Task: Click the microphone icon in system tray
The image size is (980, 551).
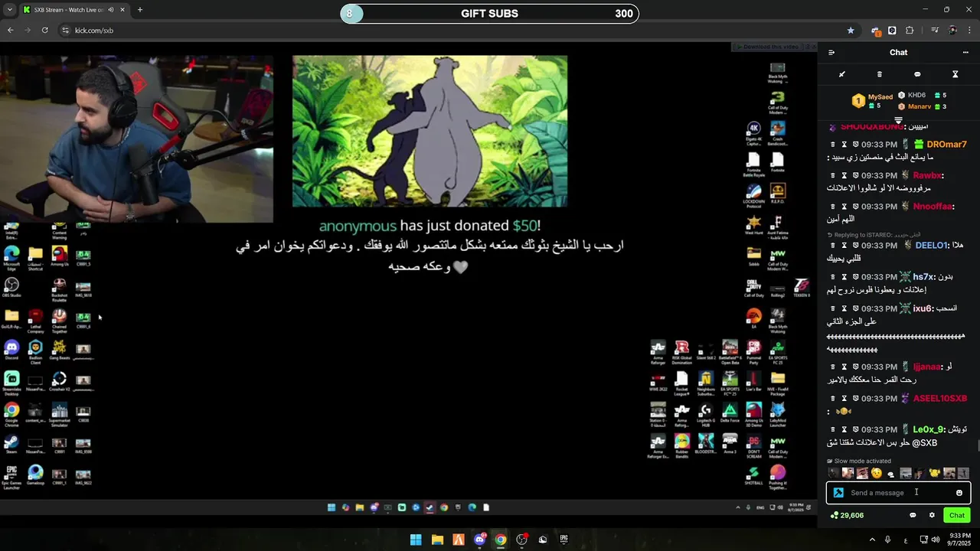Action: (x=888, y=540)
